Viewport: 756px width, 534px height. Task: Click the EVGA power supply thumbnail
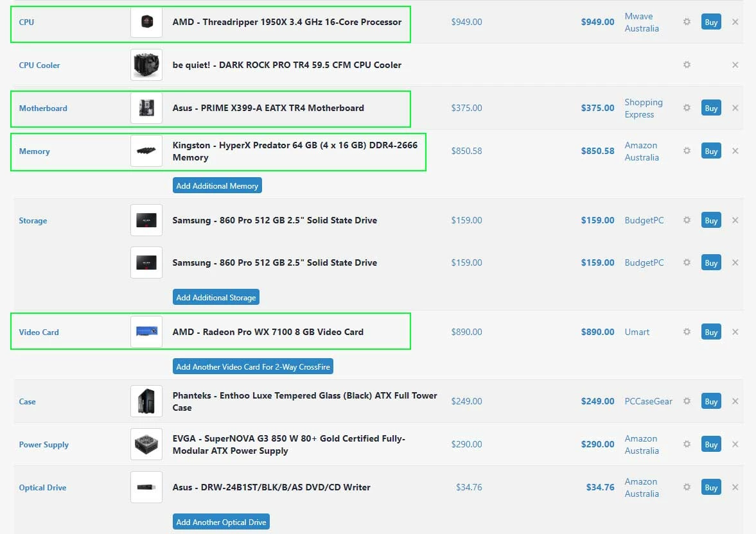[x=146, y=444]
